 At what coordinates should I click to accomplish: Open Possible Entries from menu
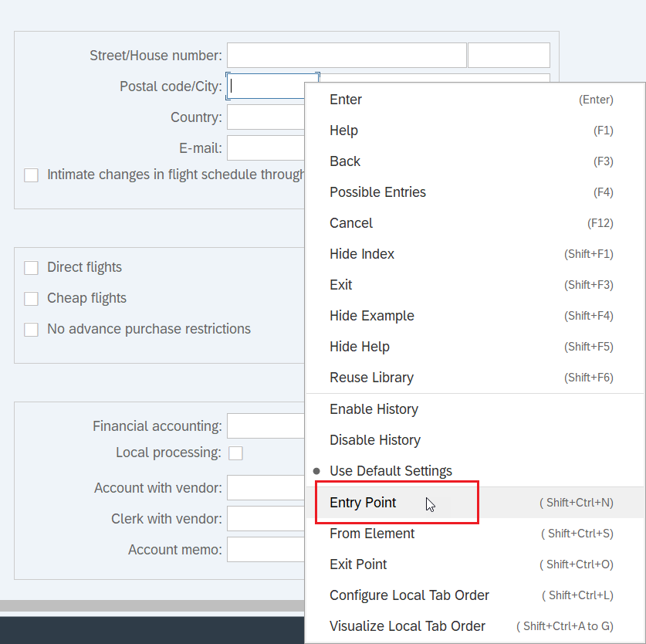pos(475,192)
